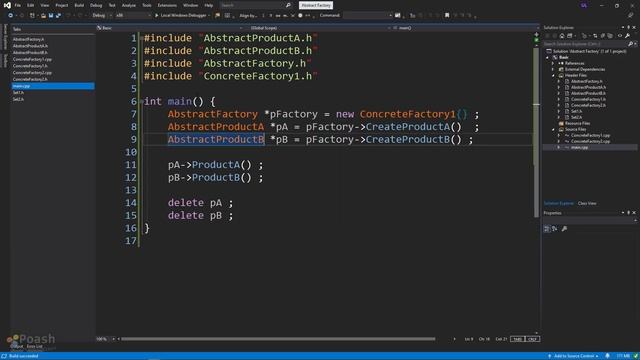Screen dimensions: 640x360
Task: Click Solution Explorer properties wrench icon
Action: pos(627,36)
